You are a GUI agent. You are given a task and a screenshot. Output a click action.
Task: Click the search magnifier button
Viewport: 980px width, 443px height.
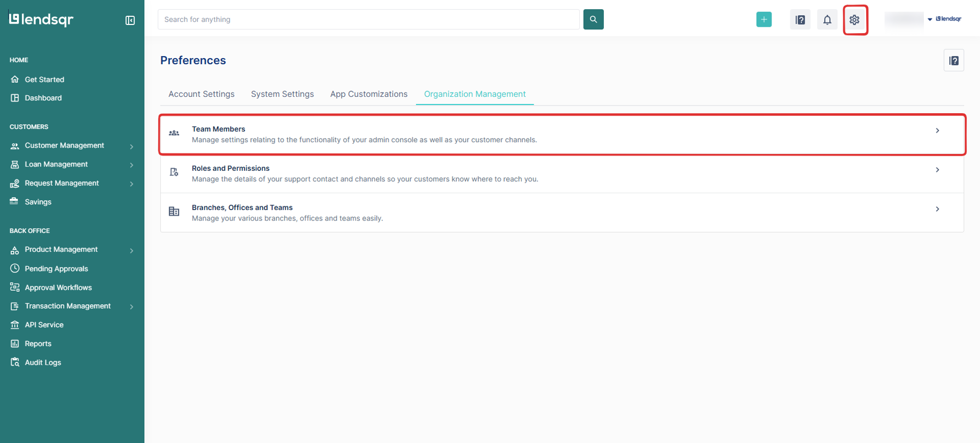(x=593, y=20)
